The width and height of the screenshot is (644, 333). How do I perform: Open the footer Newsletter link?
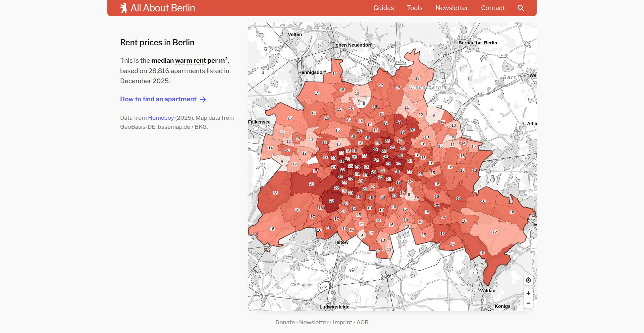314,322
